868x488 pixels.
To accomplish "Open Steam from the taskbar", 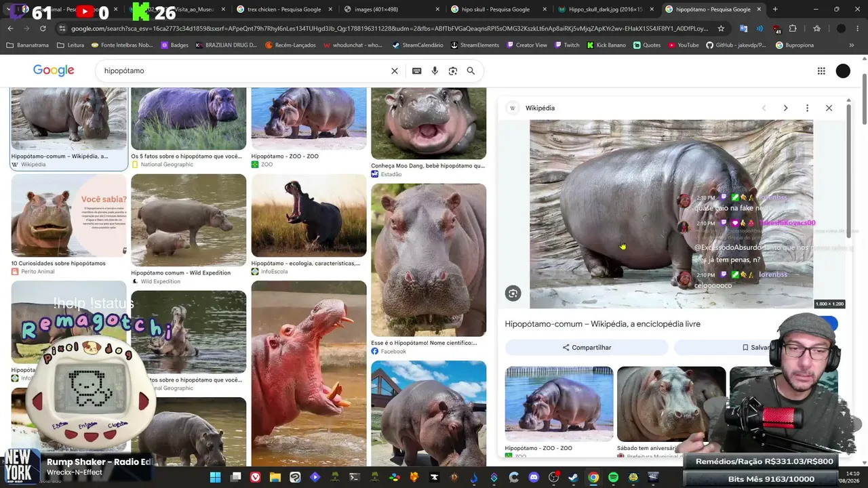I will click(x=574, y=477).
